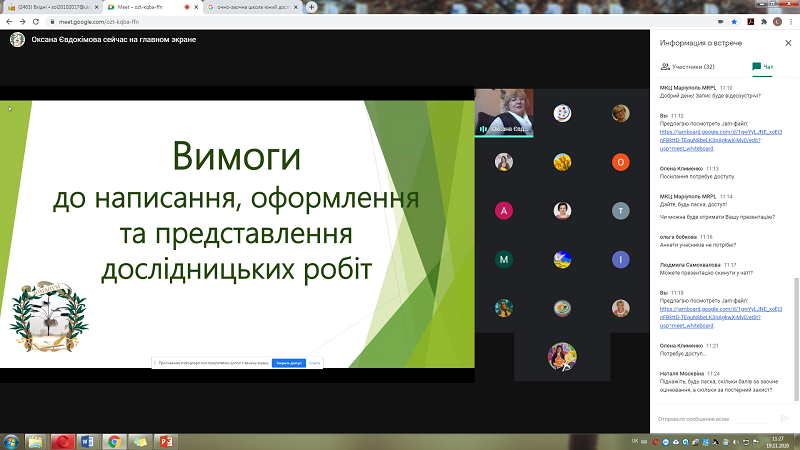
Task: Select the Чат tab
Action: click(x=763, y=67)
